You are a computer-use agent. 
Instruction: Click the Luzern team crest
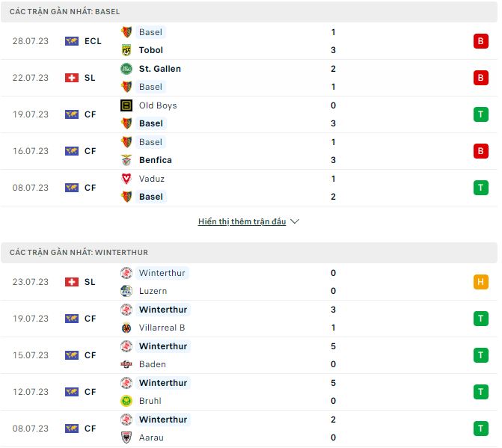126,291
